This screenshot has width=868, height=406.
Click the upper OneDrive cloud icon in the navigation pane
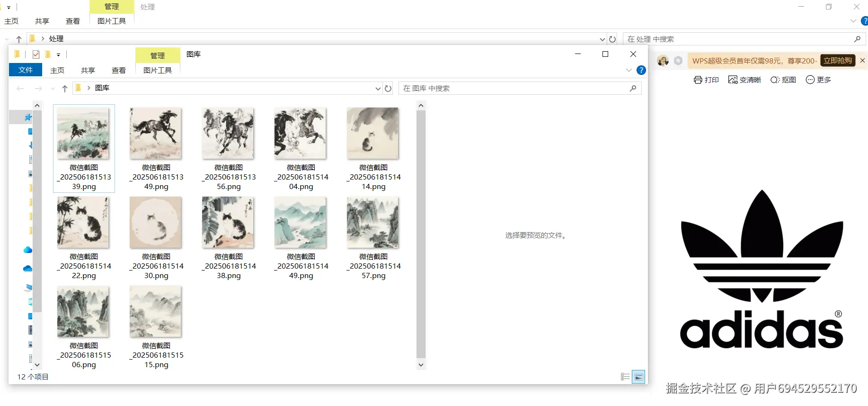click(x=27, y=250)
